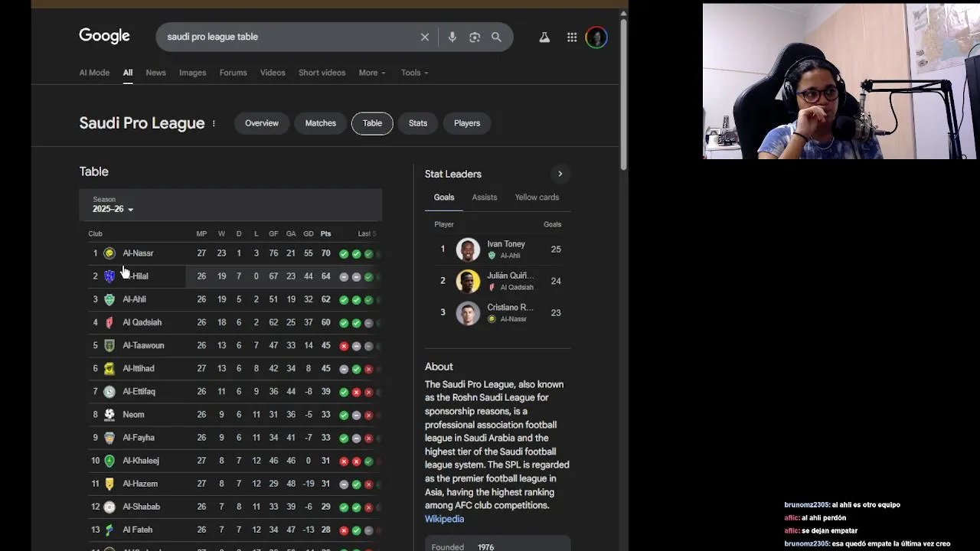Show Yellow cards stat leaders tab
The height and width of the screenshot is (551, 980).
537,197
